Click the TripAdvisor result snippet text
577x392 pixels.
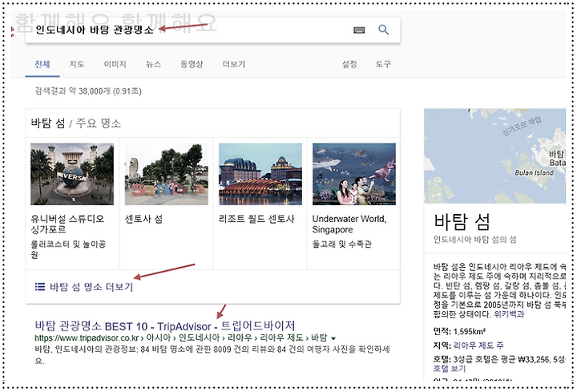[212, 354]
